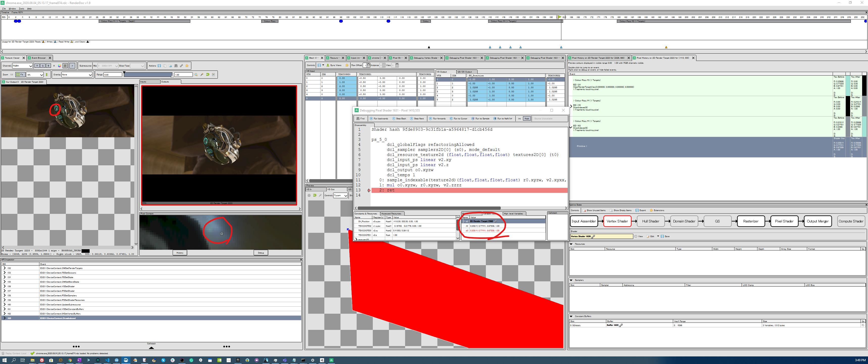Click the Debug button under Pixel Context
The width and height of the screenshot is (868, 364).
pyautogui.click(x=261, y=252)
